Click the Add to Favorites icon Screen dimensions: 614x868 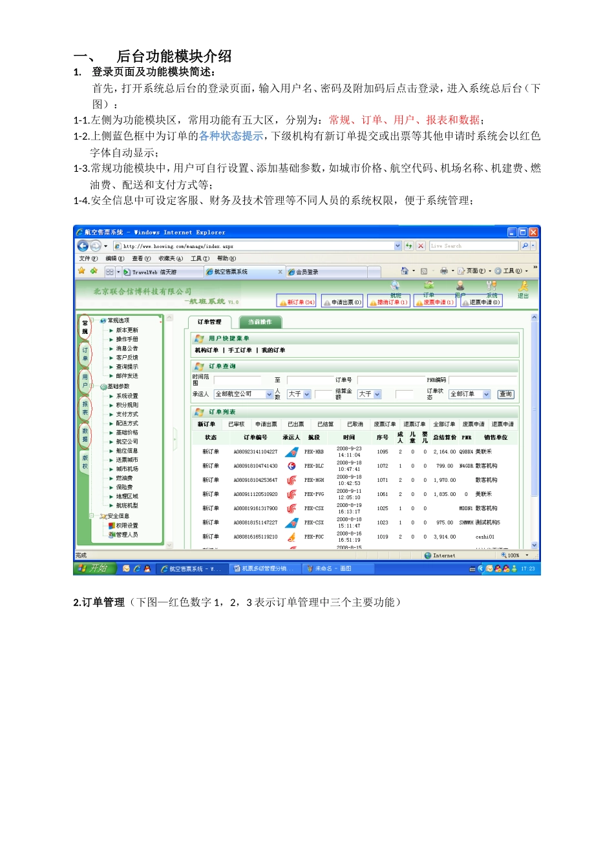click(x=94, y=271)
